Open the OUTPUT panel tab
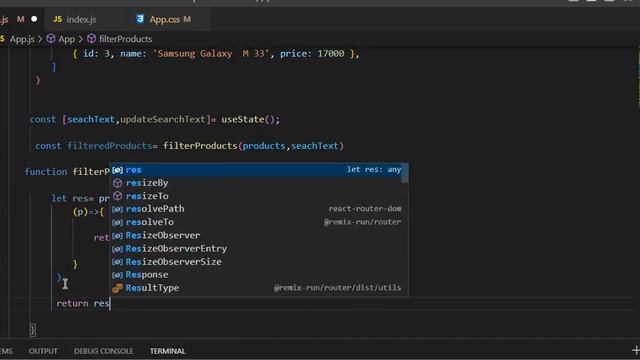Viewport: 640px width, 360px height. coord(43,351)
